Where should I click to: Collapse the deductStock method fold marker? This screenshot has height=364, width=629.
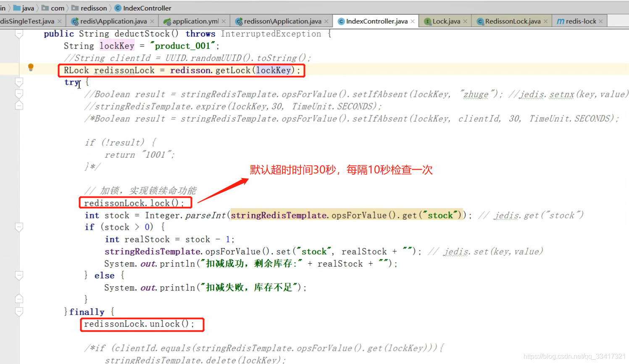click(x=19, y=34)
